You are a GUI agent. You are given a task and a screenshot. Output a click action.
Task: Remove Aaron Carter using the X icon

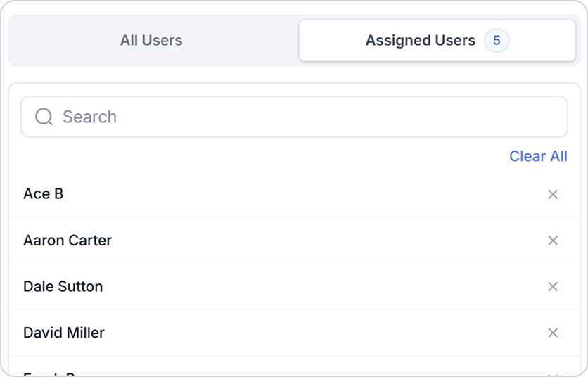(553, 241)
